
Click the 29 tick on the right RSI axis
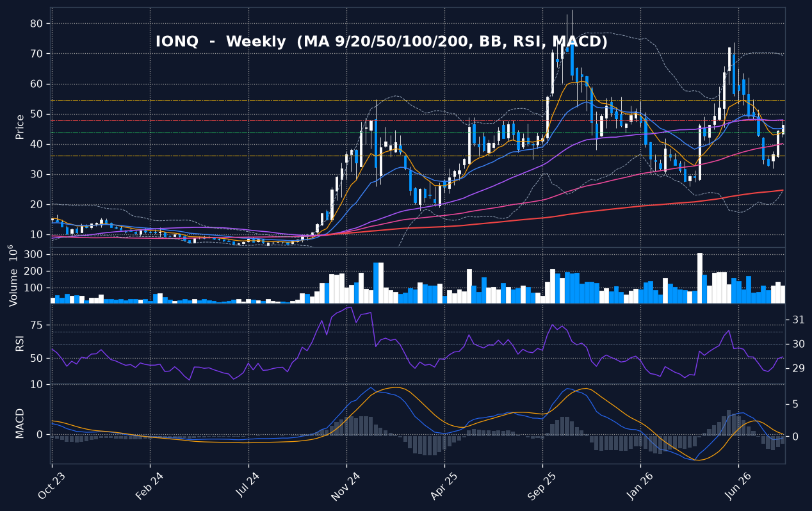click(x=798, y=369)
